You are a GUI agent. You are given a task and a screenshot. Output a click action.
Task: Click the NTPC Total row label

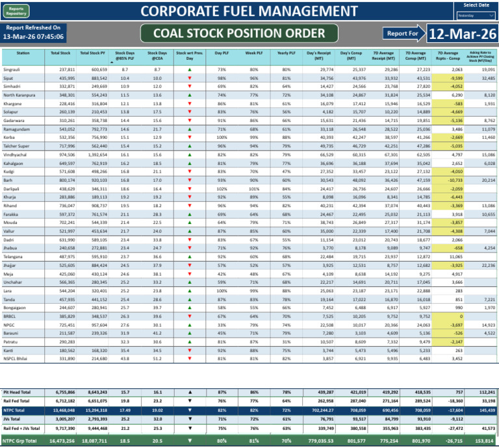coord(14,410)
